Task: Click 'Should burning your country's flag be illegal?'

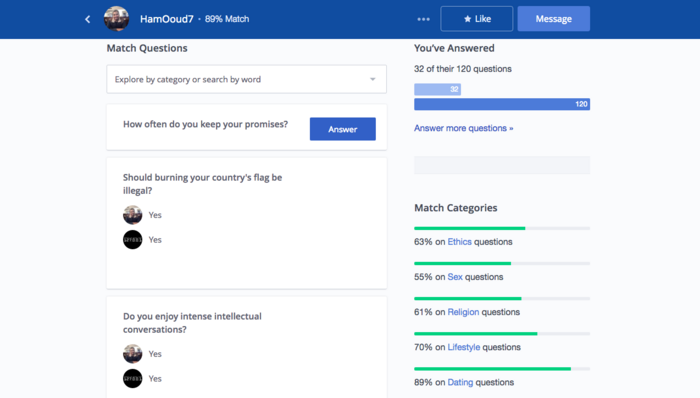Action: point(202,184)
